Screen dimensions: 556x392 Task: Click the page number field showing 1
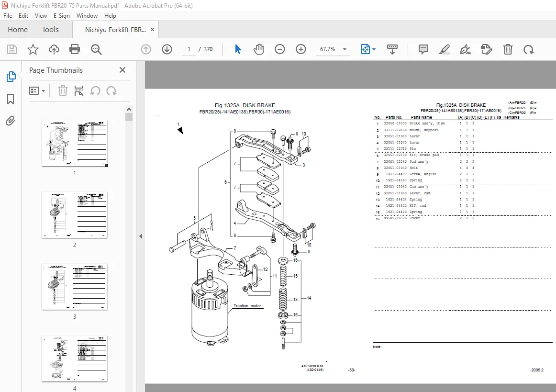click(189, 49)
